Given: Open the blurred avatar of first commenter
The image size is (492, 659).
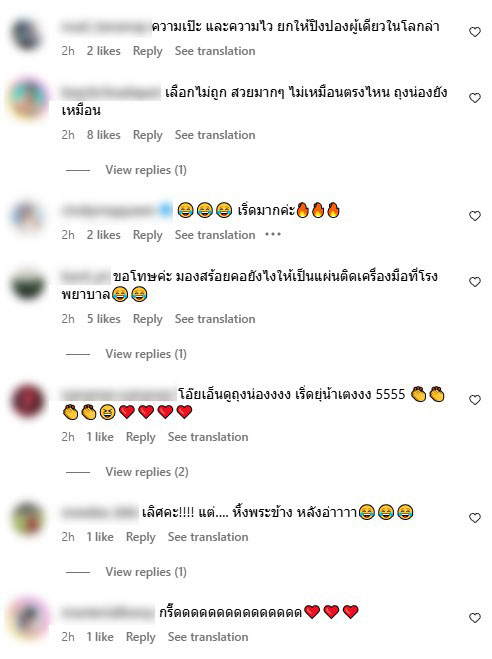Looking at the screenshot, I should pyautogui.click(x=28, y=33).
